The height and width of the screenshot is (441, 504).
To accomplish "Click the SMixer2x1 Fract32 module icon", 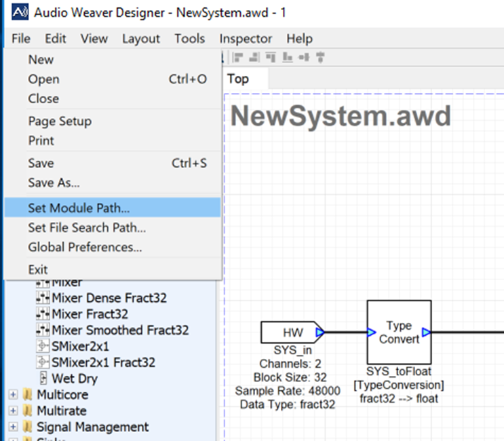I will point(42,362).
